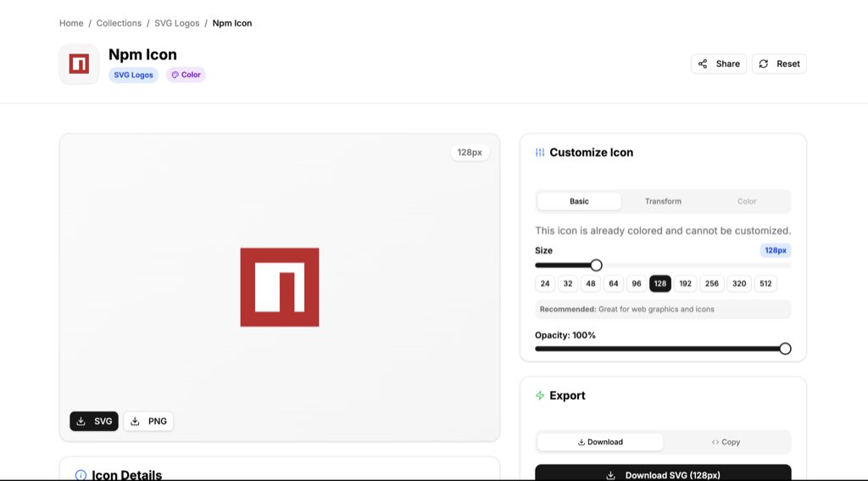
Task: Open the Share button
Action: pyautogui.click(x=719, y=64)
